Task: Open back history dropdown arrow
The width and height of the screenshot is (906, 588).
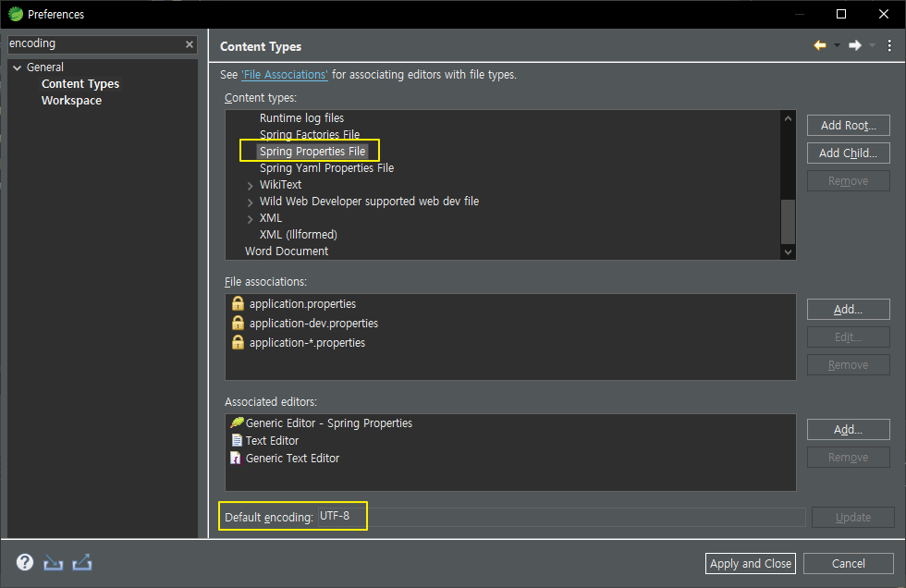Action: click(x=837, y=45)
